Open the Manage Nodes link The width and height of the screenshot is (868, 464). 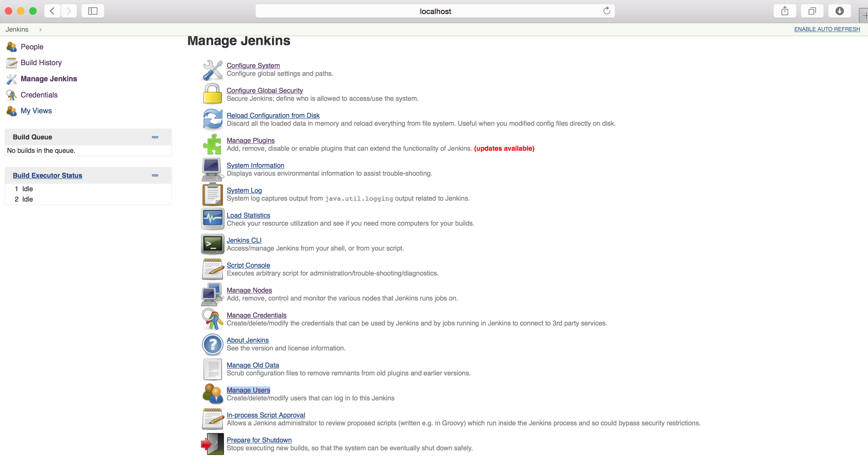(249, 290)
